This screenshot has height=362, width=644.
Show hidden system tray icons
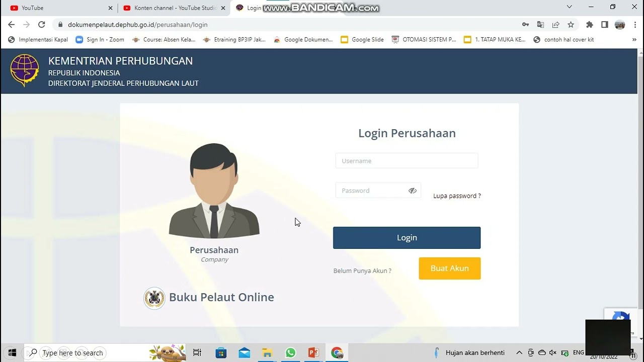point(519,352)
